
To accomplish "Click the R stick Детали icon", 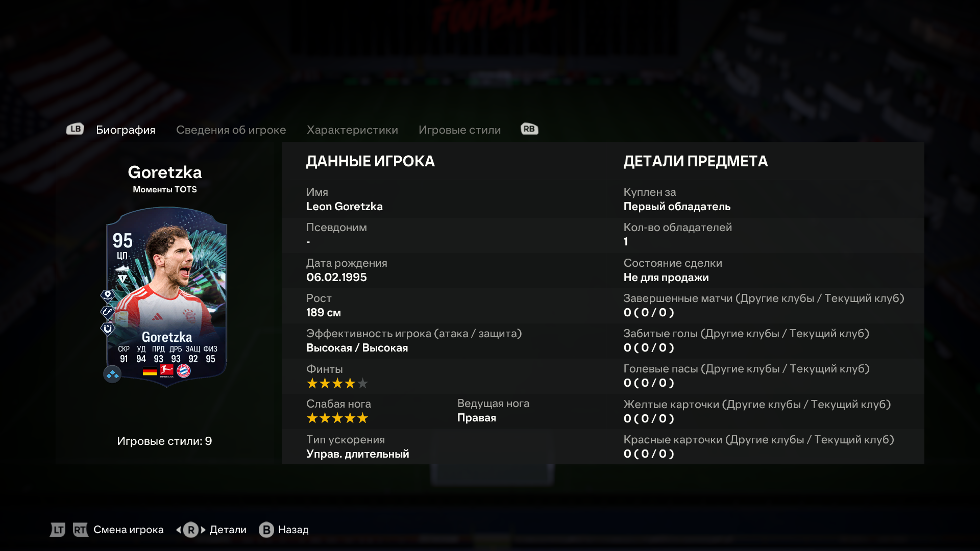I will click(191, 530).
